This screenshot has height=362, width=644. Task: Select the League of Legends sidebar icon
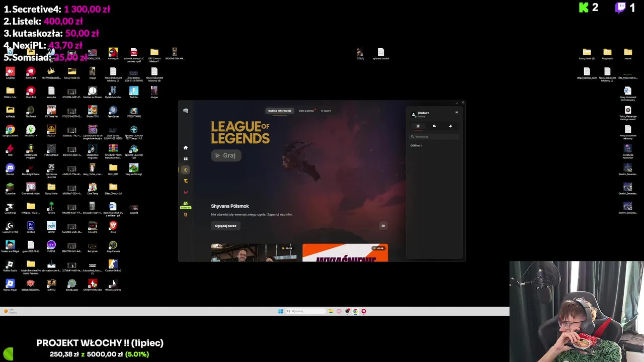(x=185, y=170)
